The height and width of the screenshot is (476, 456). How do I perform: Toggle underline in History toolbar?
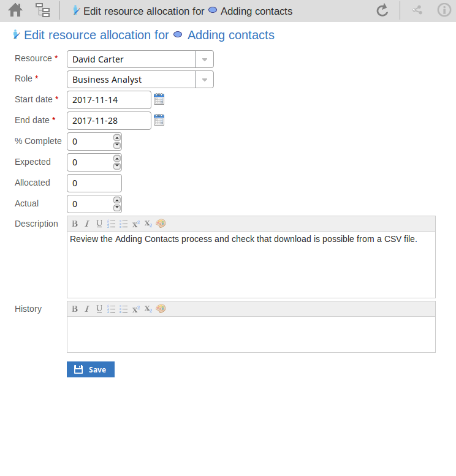[99, 309]
